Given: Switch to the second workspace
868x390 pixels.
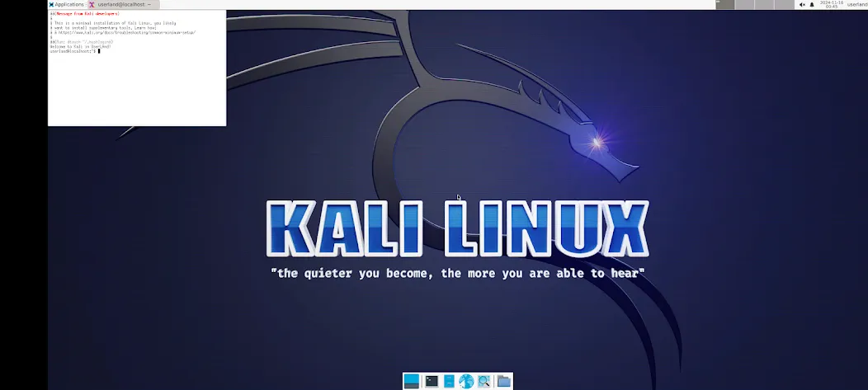Looking at the screenshot, I should 744,4.
